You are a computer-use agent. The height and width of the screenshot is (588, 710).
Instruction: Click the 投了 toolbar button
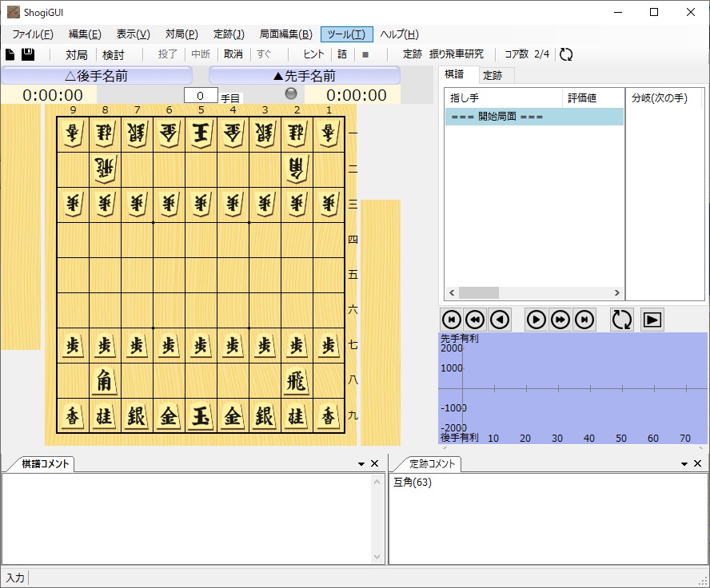pyautogui.click(x=168, y=54)
